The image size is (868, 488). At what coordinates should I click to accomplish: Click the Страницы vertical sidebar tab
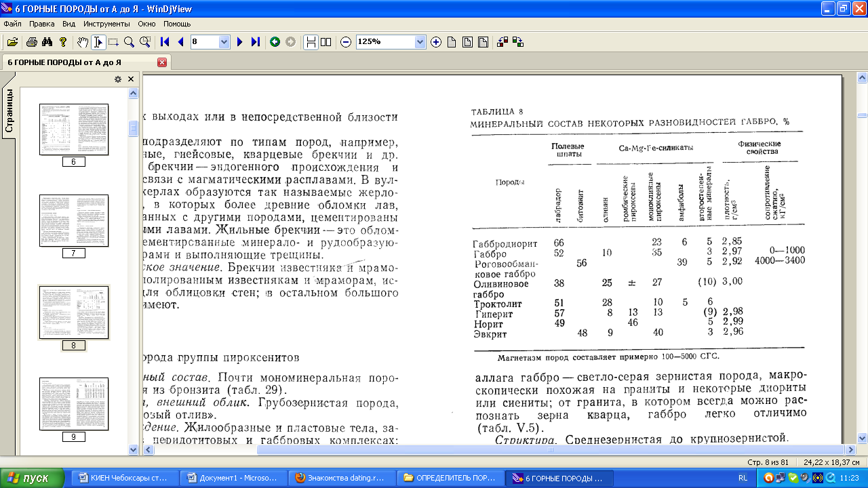coord(9,108)
